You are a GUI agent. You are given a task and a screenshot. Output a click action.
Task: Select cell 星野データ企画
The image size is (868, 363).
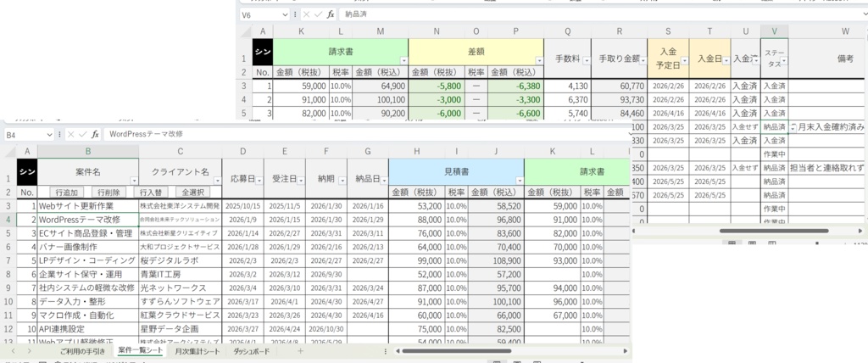(181, 328)
